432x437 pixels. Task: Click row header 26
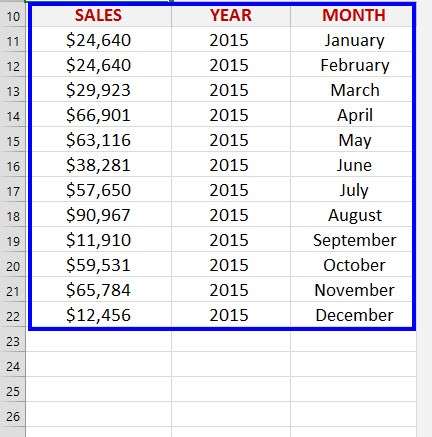(x=13, y=415)
